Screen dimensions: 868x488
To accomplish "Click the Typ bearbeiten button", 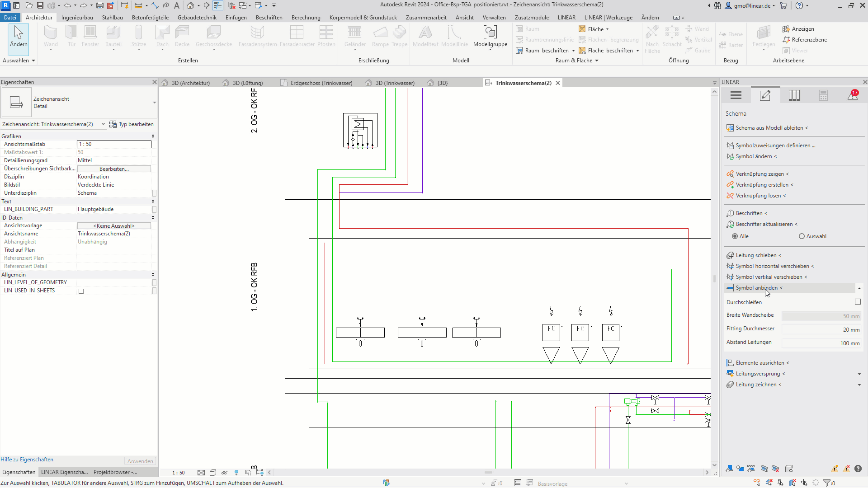I will tap(132, 124).
